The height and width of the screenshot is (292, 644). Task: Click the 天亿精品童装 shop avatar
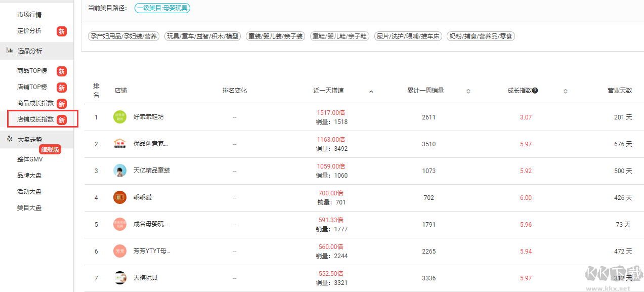coord(120,171)
